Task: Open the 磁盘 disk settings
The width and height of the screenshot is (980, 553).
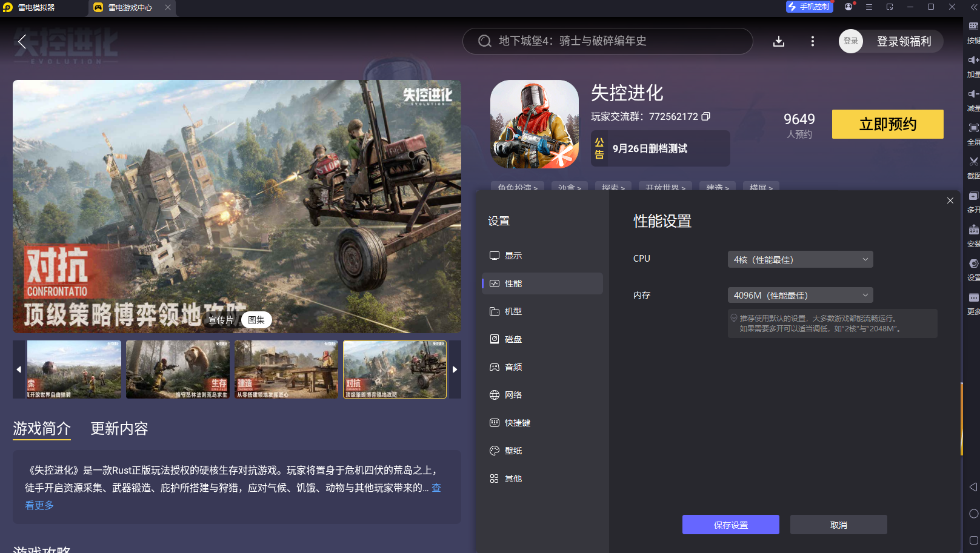Action: point(542,339)
